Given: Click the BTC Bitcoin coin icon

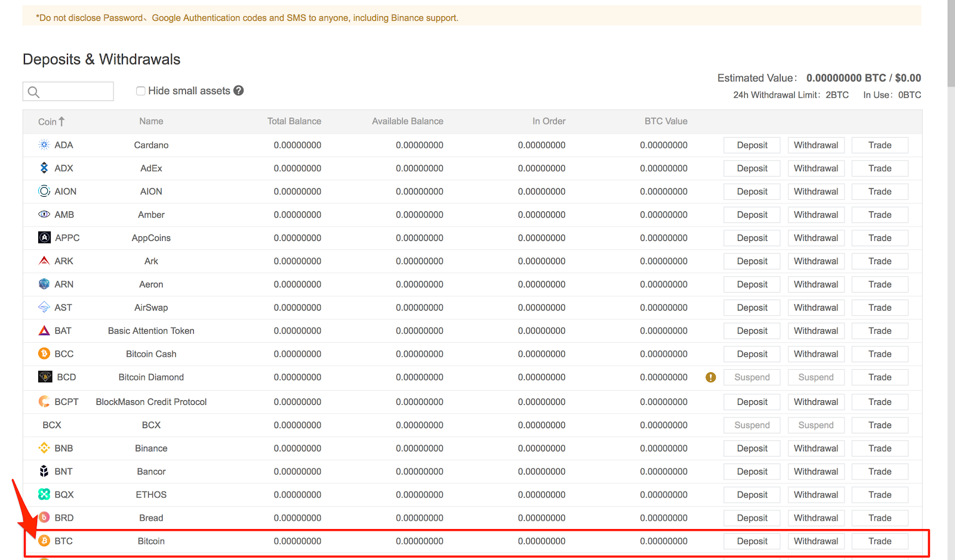Looking at the screenshot, I should (44, 542).
